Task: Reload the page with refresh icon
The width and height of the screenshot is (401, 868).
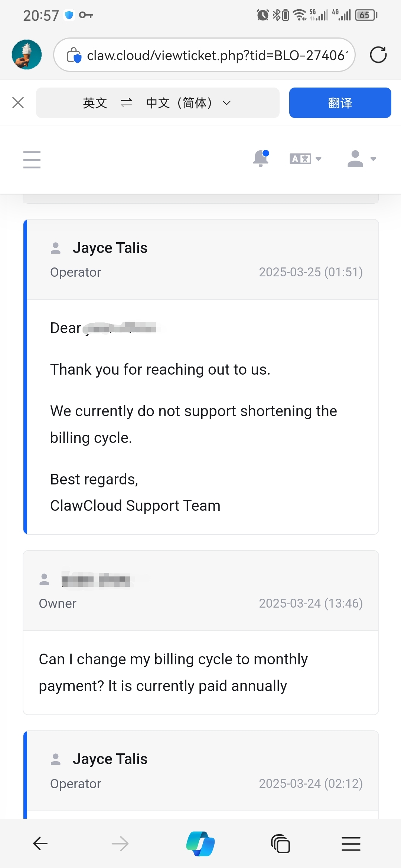Action: click(x=378, y=55)
